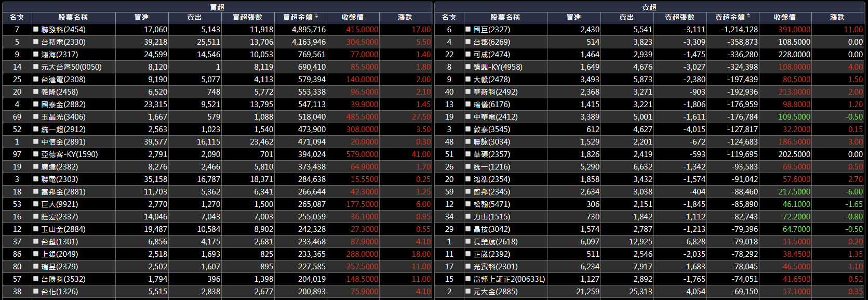This screenshot has width=868, height=300.
Task: Click stock name 臻鼎-KY(4958)
Action: 498,67
